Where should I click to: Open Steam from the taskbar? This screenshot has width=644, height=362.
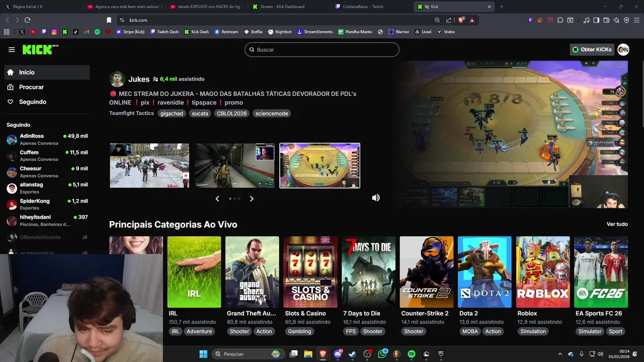tap(352, 354)
